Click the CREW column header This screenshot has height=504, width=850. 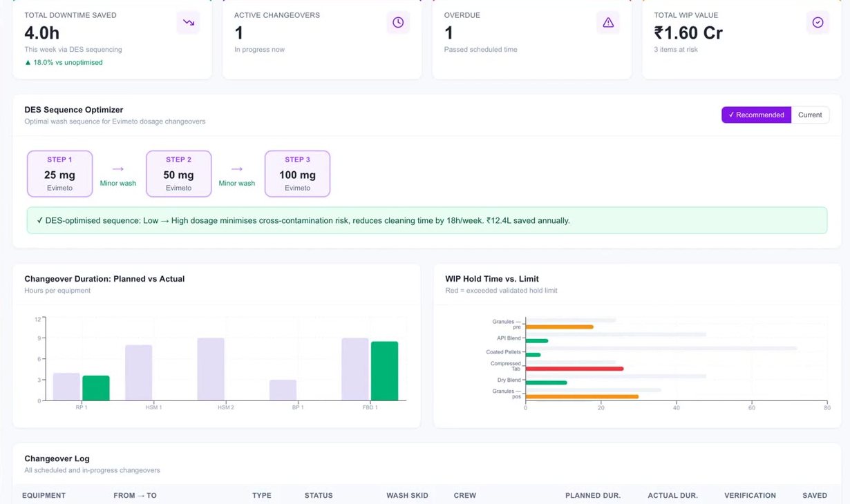pyautogui.click(x=465, y=495)
